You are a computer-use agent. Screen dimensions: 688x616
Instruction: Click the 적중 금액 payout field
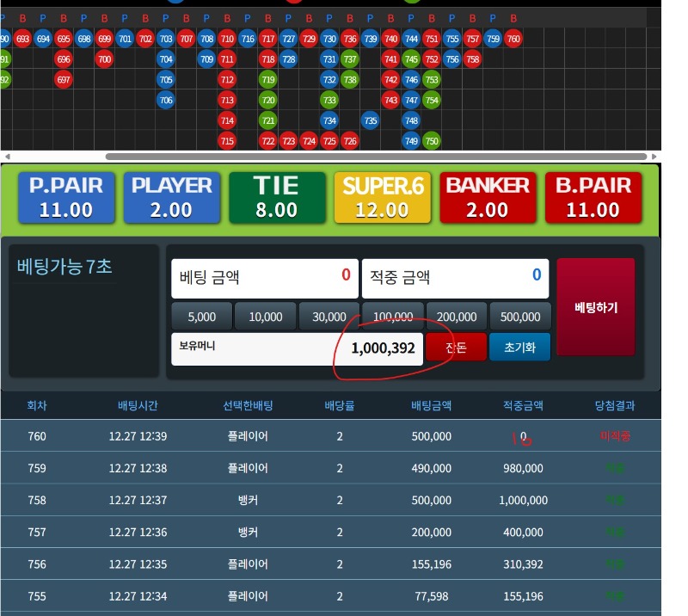point(454,277)
